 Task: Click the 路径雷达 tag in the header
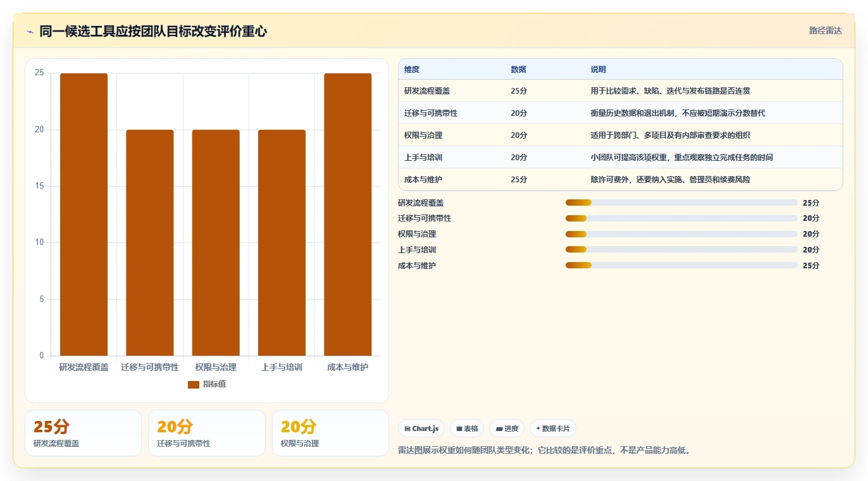tap(826, 30)
